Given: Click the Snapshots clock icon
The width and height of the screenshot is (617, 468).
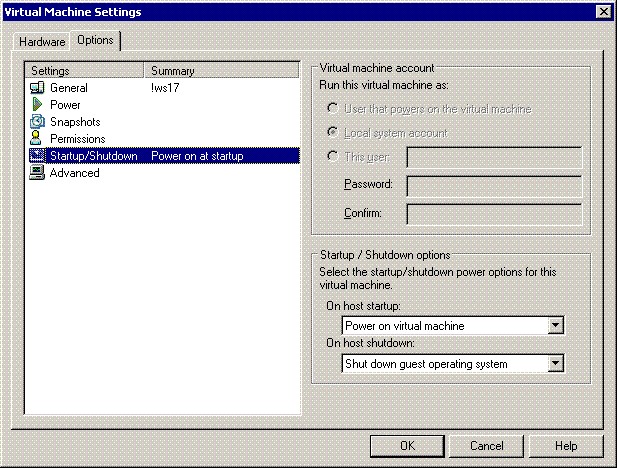Looking at the screenshot, I should tap(37, 122).
